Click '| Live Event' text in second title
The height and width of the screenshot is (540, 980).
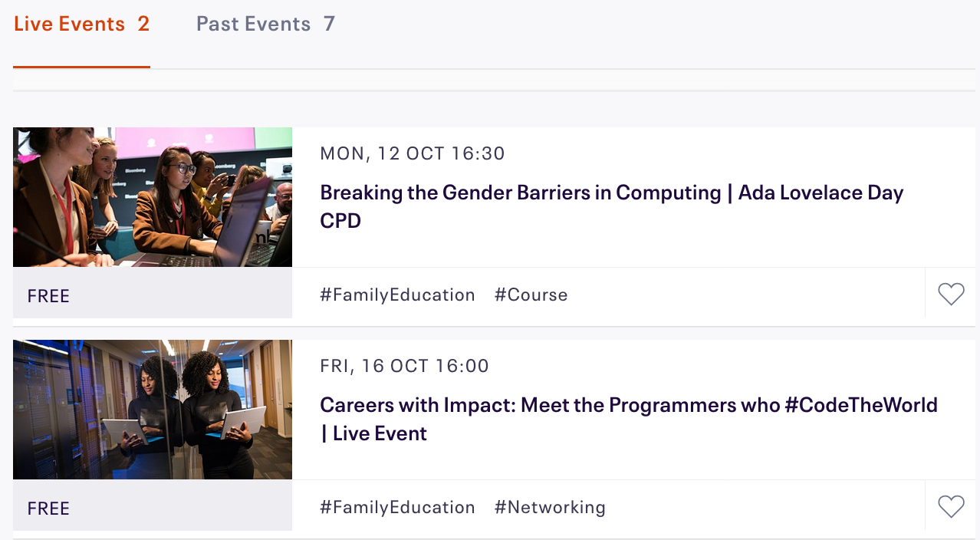[373, 434]
